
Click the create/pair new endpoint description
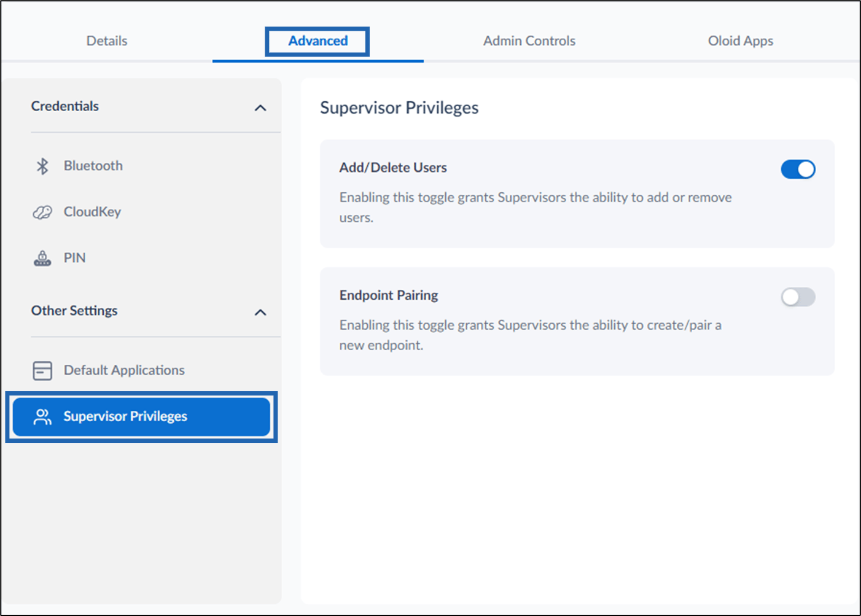[x=531, y=335]
